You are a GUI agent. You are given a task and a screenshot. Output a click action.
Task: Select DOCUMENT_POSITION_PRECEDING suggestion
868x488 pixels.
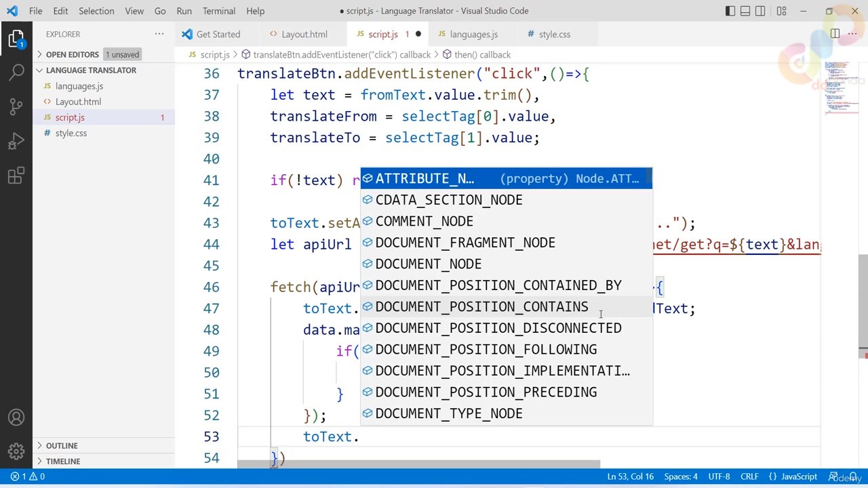(506, 392)
